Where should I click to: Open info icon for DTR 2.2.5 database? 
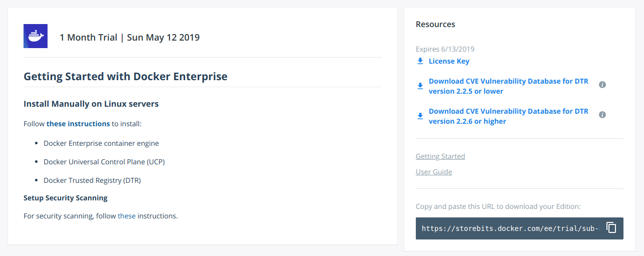coord(602,85)
